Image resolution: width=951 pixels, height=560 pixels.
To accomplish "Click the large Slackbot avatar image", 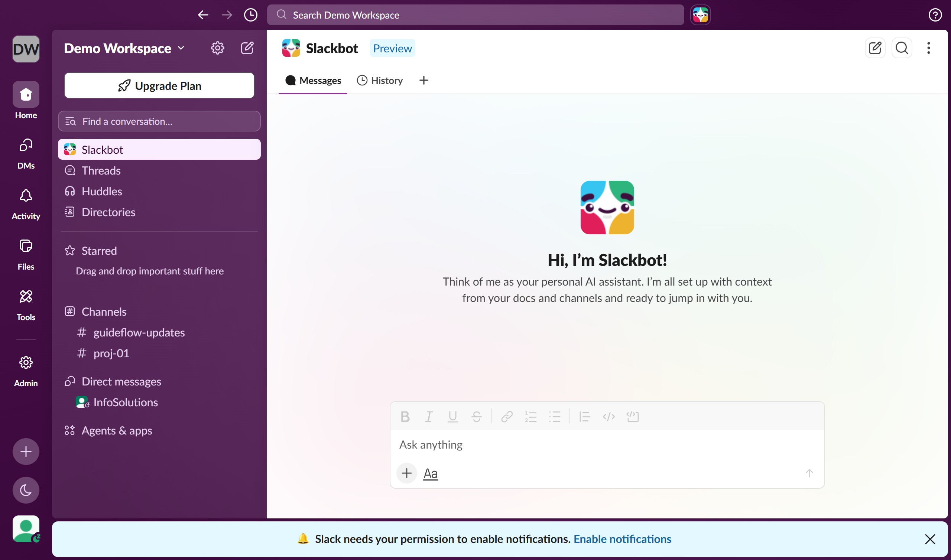I will click(607, 208).
